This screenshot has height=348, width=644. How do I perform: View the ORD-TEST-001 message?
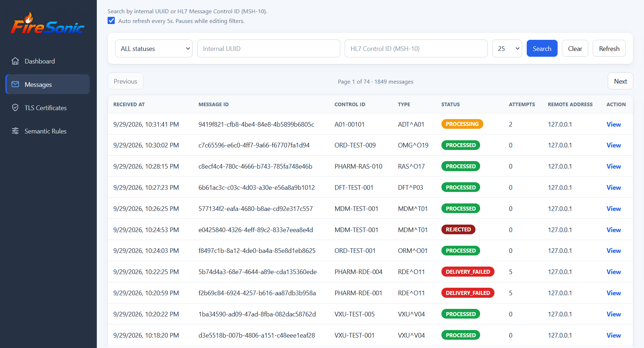(614, 250)
